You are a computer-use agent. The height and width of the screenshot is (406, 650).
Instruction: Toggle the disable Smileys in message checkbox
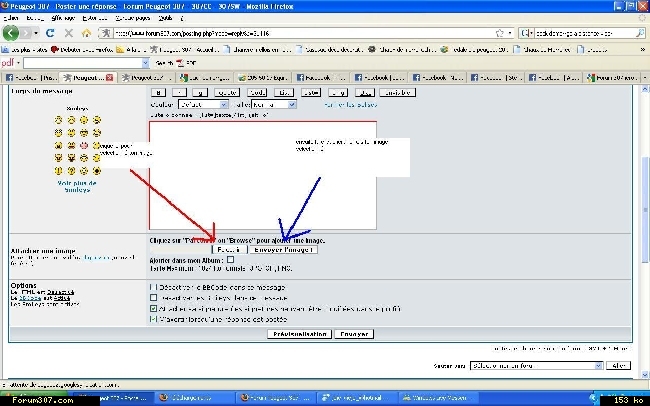[153, 297]
